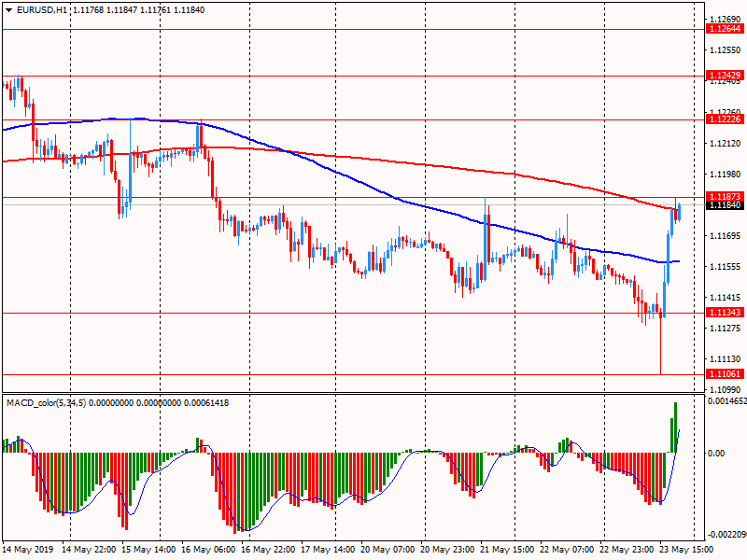The height and width of the screenshot is (560, 747).
Task: Click the 17 May 14:00 time label
Action: (x=328, y=550)
